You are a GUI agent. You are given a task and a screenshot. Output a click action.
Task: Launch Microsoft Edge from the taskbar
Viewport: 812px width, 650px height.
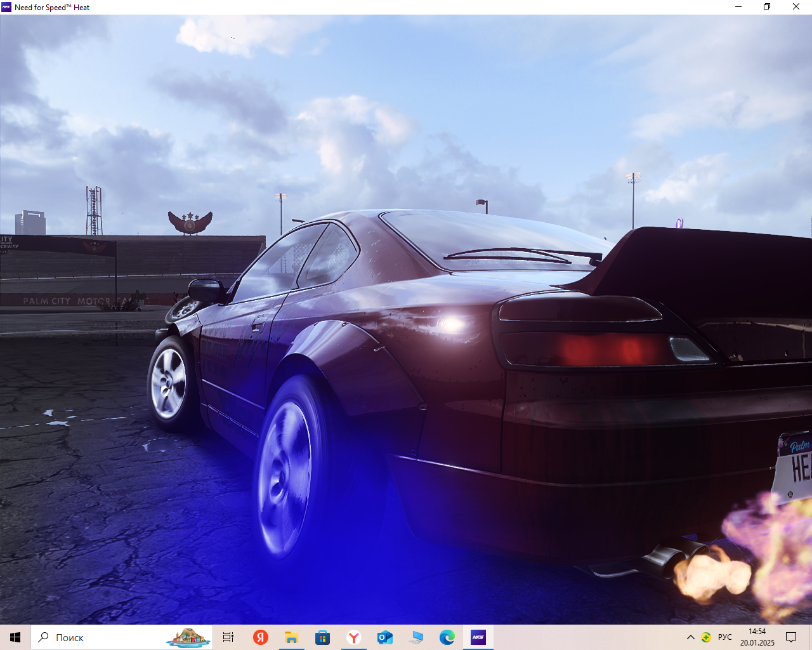point(447,637)
